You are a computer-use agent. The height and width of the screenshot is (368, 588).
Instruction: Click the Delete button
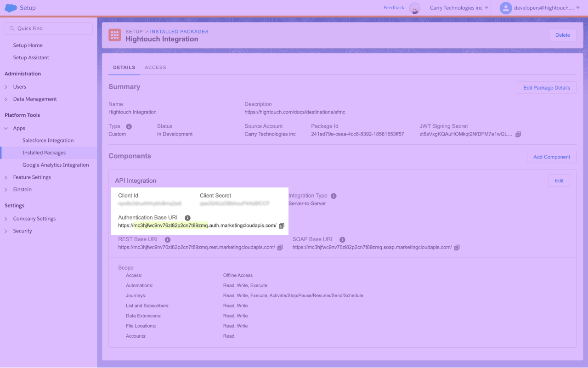point(563,35)
